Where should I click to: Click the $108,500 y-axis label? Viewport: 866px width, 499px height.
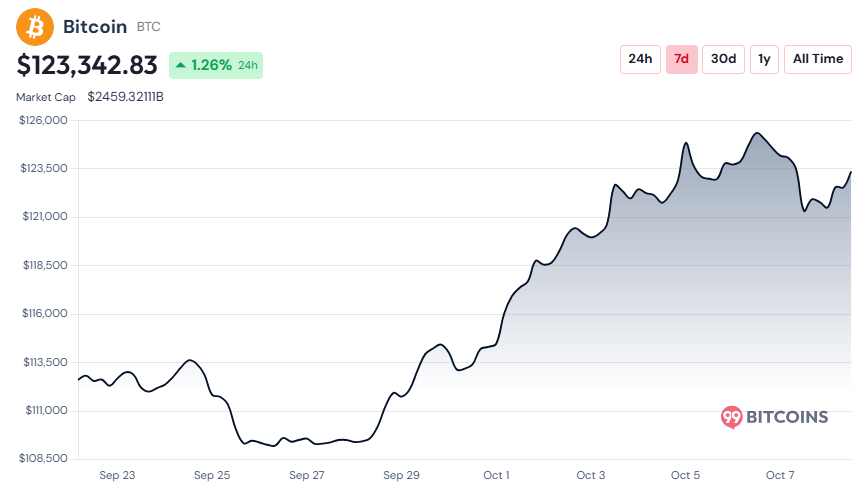43,458
